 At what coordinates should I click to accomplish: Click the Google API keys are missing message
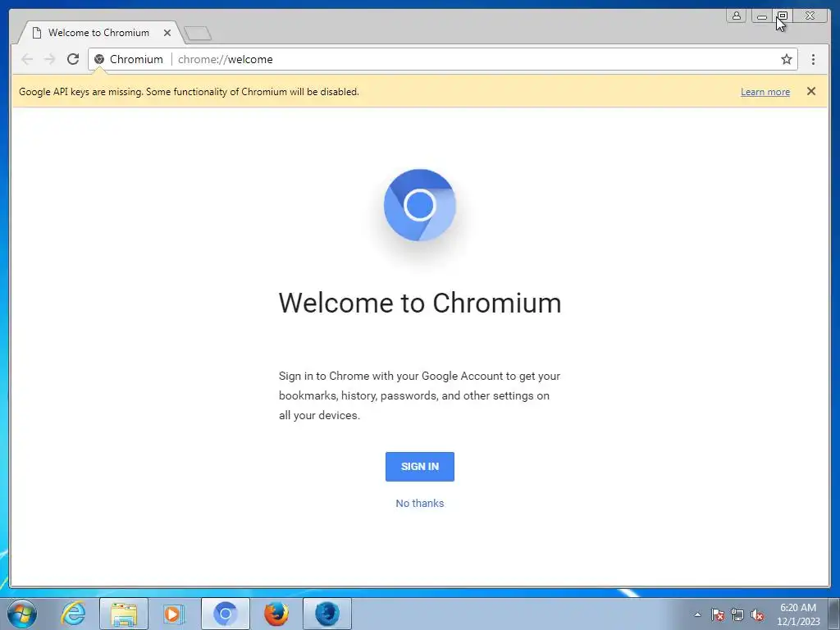pos(189,92)
